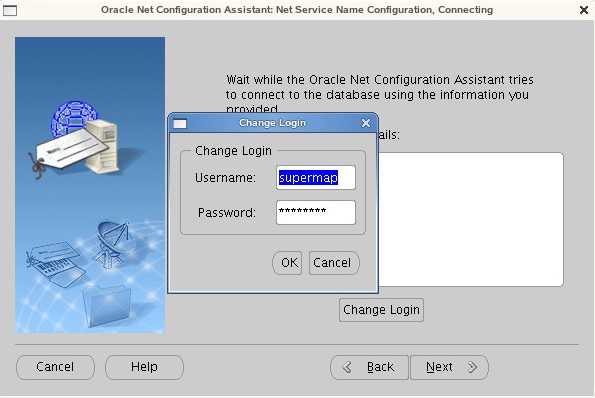The height and width of the screenshot is (398, 595).
Task: Click the server and tag illustration
Action: tap(76, 139)
